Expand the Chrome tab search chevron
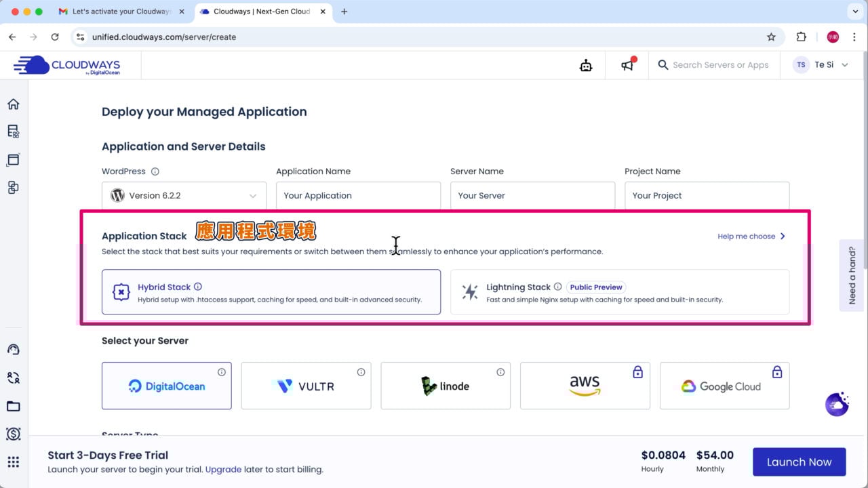 pyautogui.click(x=854, y=12)
